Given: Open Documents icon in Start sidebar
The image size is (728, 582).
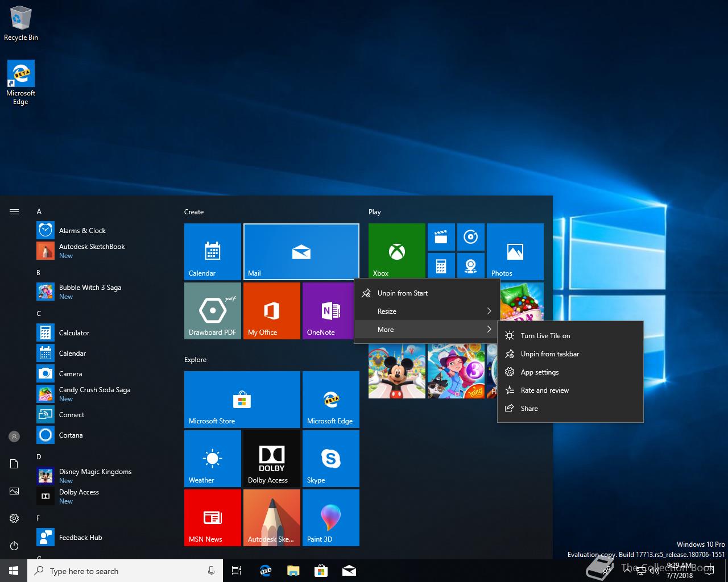Looking at the screenshot, I should point(14,464).
